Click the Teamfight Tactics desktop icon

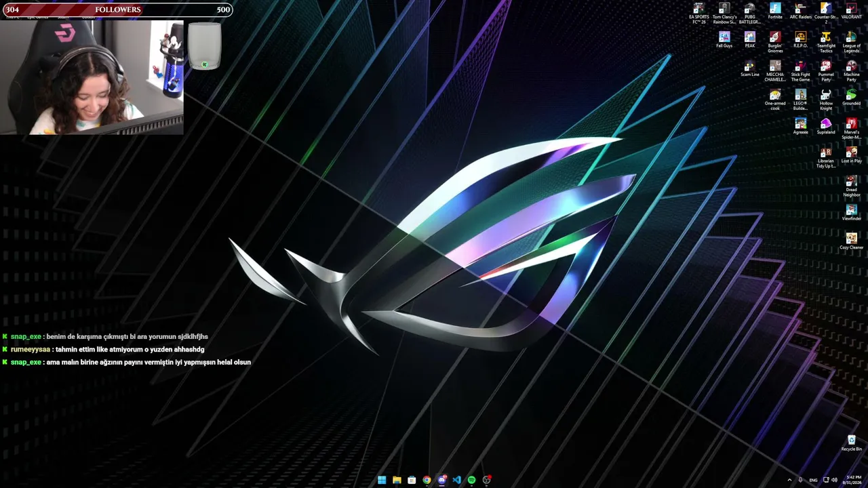pos(826,42)
